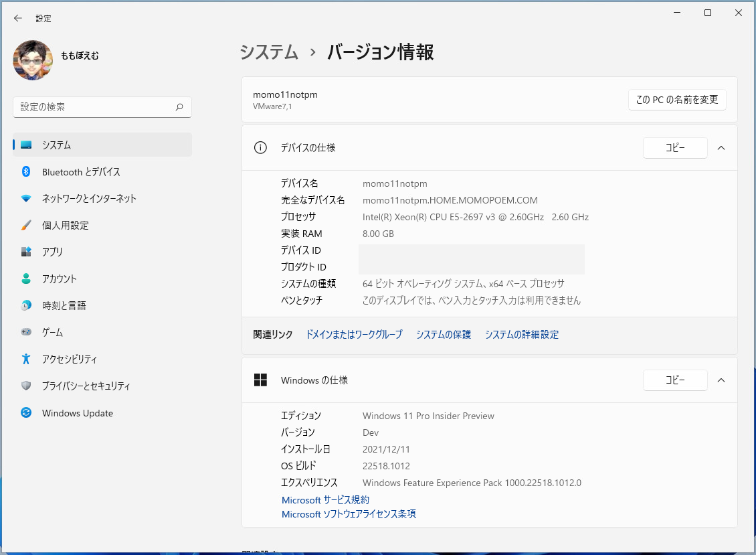Click the システムの種類 64 ビット value
The height and width of the screenshot is (555, 756).
click(x=464, y=284)
